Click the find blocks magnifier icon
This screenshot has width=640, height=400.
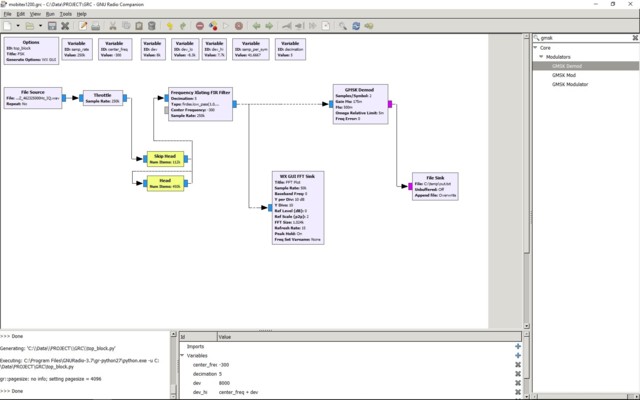coord(342,26)
